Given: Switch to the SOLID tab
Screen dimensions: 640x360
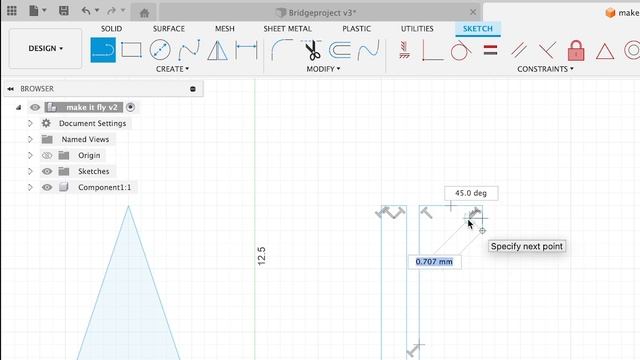Looking at the screenshot, I should click(111, 29).
